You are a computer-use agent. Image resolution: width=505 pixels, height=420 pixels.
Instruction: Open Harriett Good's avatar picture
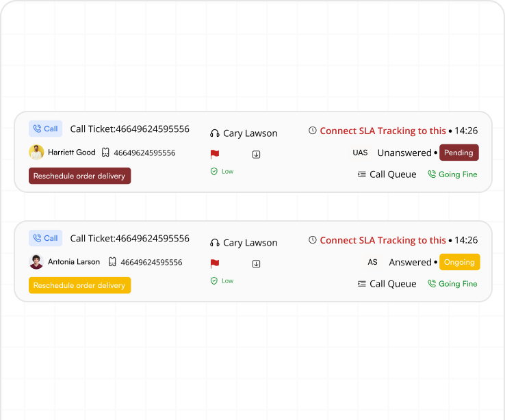36,153
